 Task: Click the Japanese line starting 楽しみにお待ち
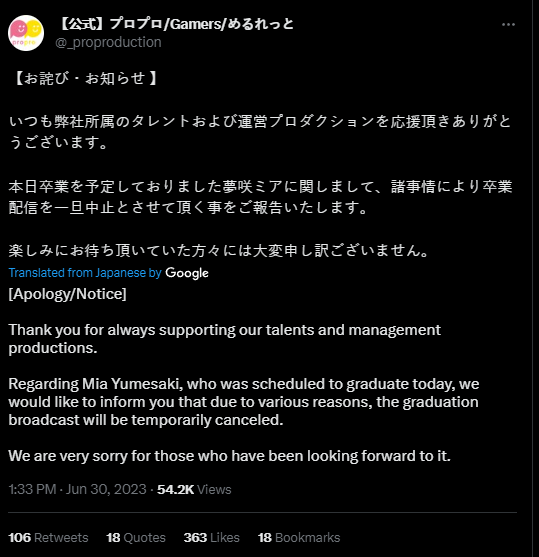[219, 250]
